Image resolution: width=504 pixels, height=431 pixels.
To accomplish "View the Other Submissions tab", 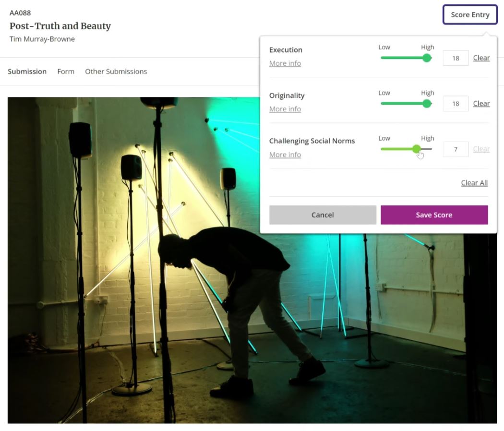I will coord(116,71).
